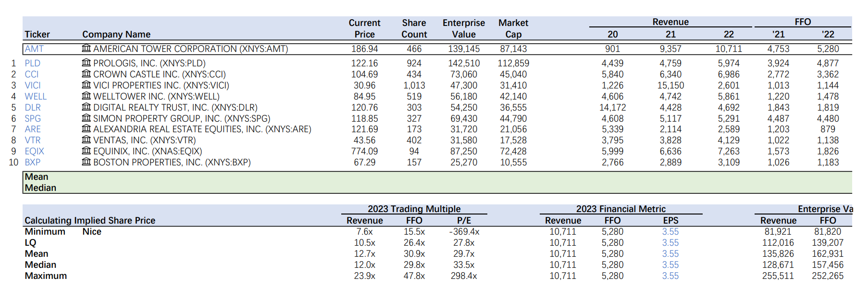Click the 'FFO' header above '21 and '22
This screenshot has height=290, width=868.
click(x=803, y=22)
